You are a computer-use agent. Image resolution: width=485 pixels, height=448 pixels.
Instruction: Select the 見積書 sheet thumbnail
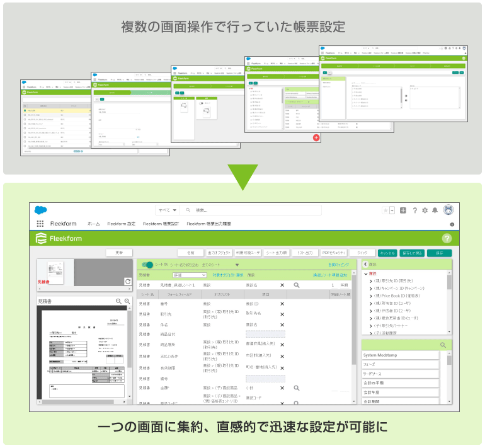pos(55,273)
